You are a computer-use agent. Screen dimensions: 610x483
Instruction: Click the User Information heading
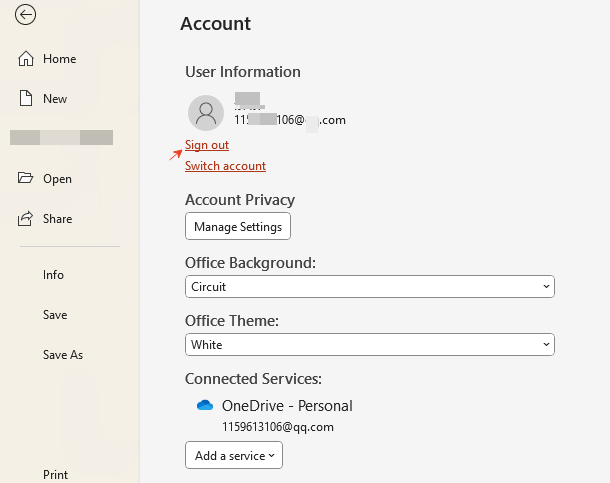[243, 72]
